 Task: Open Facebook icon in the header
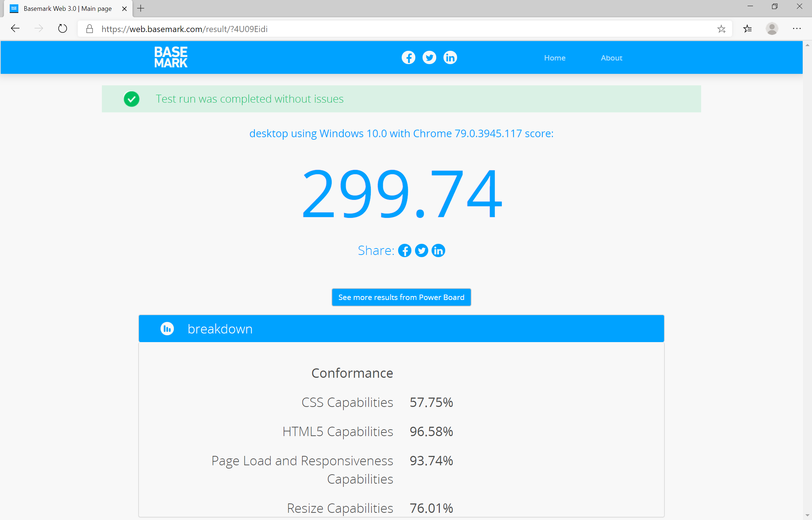pos(409,58)
